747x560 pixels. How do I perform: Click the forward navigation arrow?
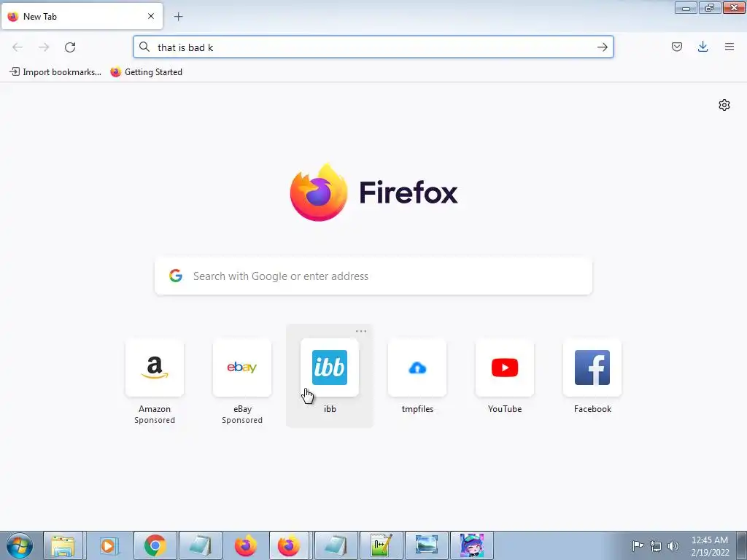coord(44,47)
